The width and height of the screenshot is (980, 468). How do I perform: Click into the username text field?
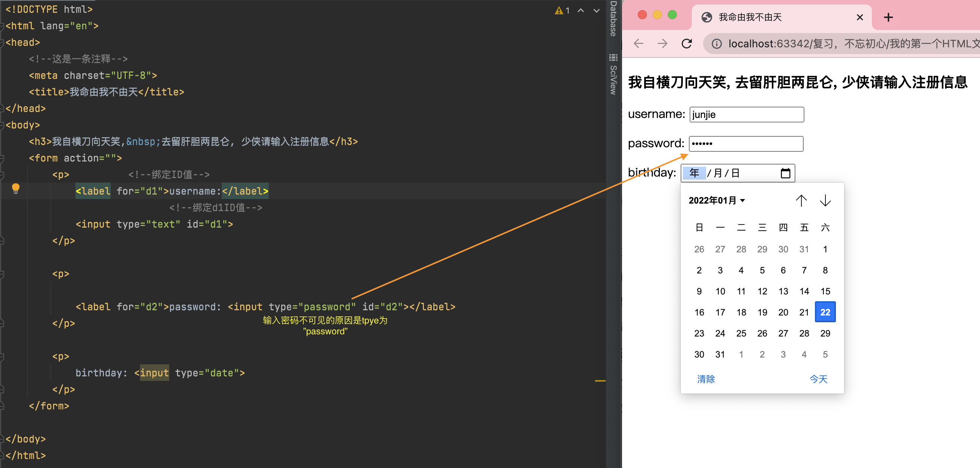tap(746, 115)
